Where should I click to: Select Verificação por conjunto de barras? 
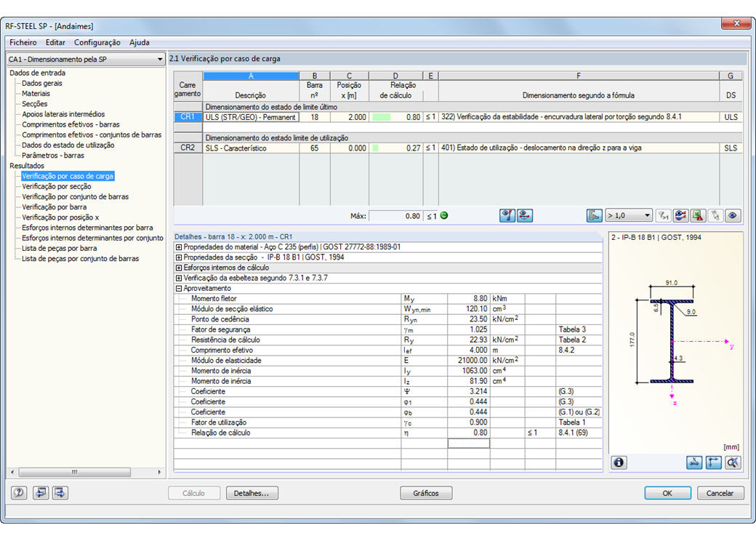point(75,197)
